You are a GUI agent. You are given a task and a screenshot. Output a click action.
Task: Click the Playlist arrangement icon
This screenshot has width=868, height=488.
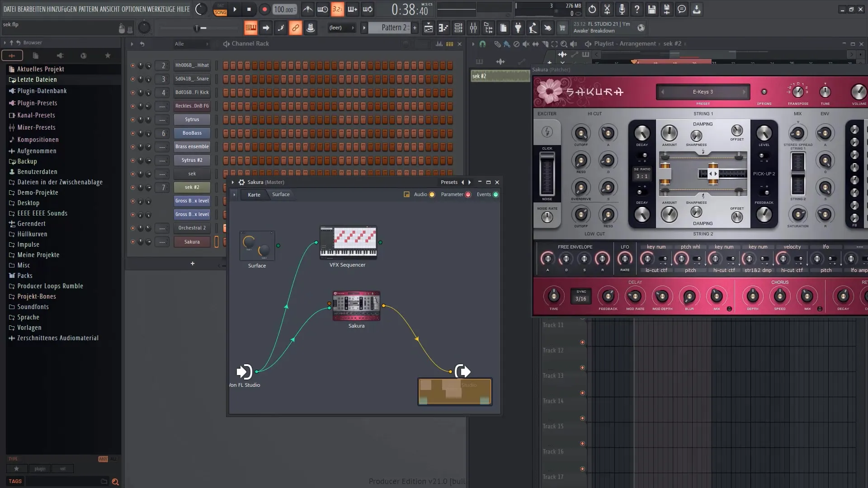coord(588,43)
